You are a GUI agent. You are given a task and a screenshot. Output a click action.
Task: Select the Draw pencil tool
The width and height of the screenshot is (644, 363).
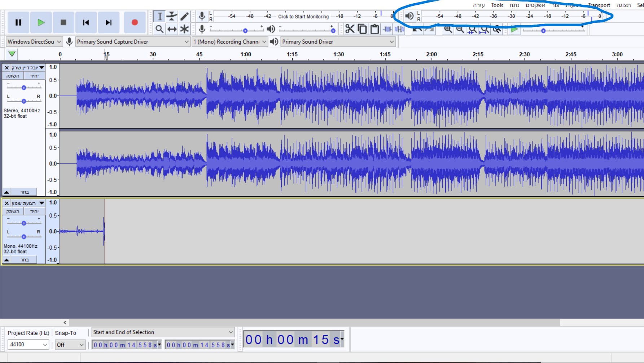(x=184, y=16)
